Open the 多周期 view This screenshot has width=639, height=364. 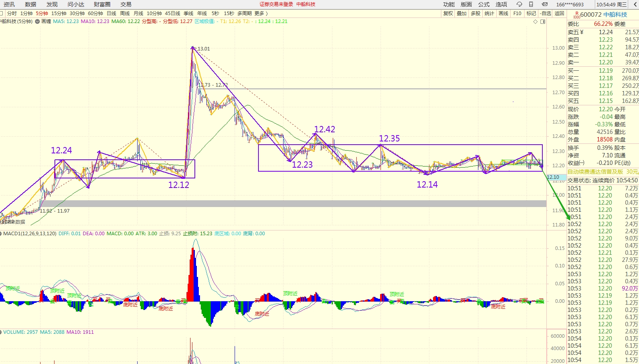[x=245, y=14]
